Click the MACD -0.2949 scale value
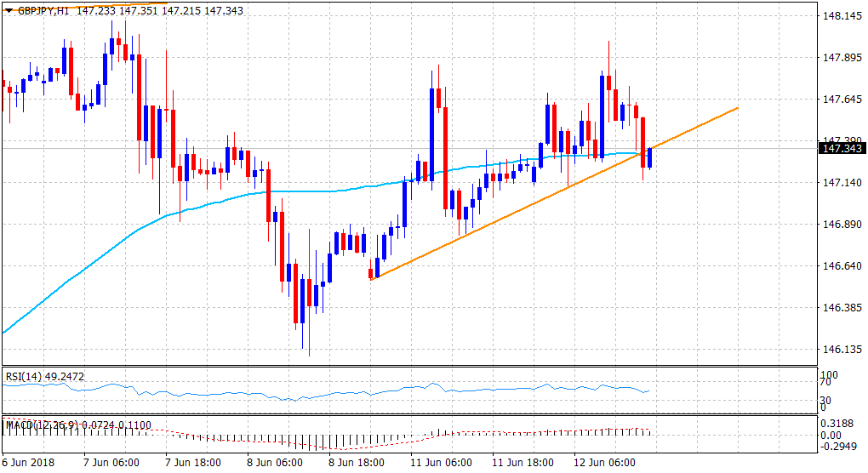The height and width of the screenshot is (473, 868). (838, 446)
